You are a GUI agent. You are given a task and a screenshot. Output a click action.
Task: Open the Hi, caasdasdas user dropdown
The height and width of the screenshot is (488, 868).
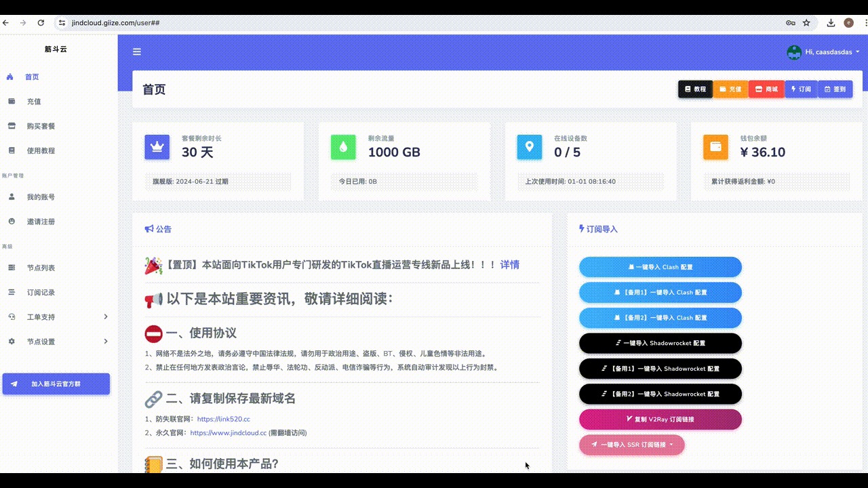pyautogui.click(x=831, y=52)
